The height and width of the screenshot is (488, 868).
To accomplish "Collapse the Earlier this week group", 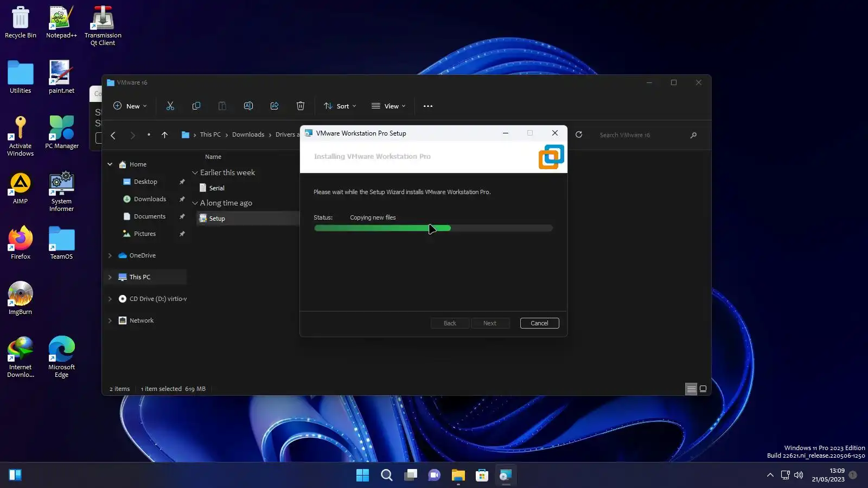I will tap(195, 172).
